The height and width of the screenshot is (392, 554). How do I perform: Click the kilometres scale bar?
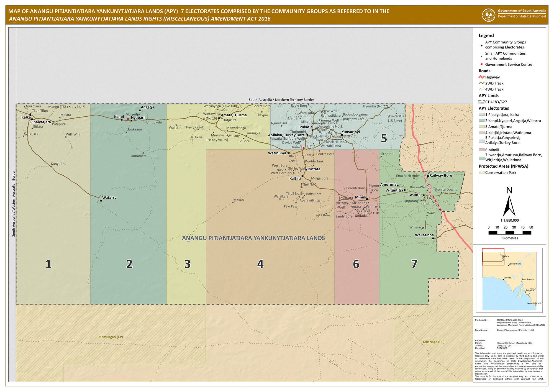coord(510,233)
